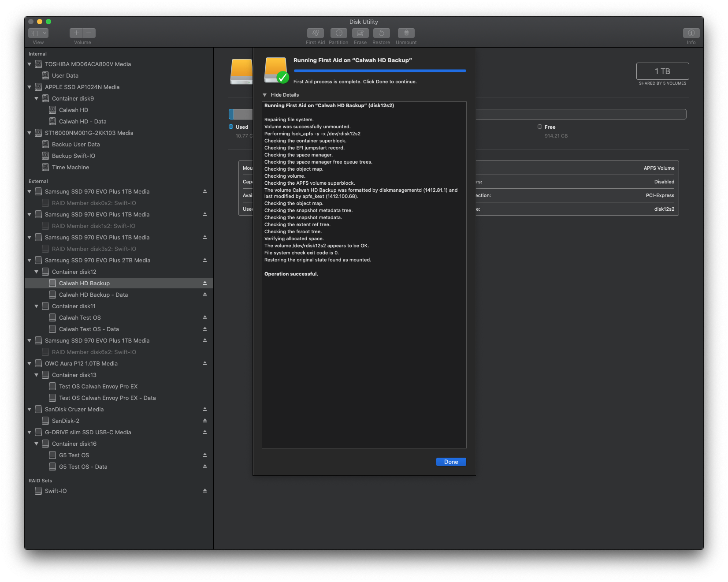
Task: Collapse Container disk12 tree
Action: coord(37,272)
